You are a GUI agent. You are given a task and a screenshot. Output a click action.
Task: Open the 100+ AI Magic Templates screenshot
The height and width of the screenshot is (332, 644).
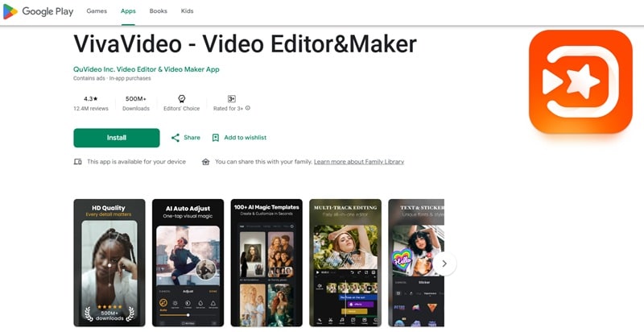click(266, 263)
